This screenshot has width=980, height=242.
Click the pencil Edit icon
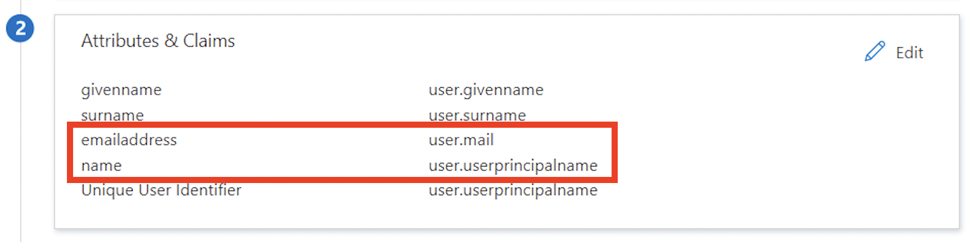tap(874, 52)
